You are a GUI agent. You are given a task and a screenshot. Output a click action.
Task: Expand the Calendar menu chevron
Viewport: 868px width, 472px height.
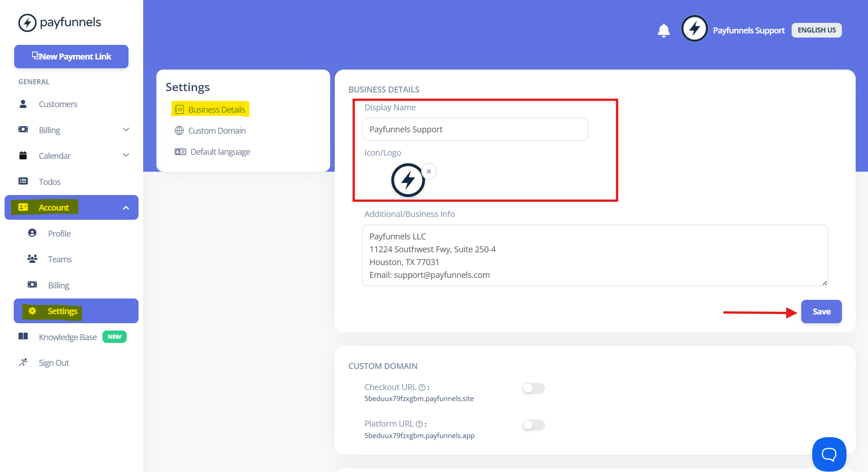(126, 155)
